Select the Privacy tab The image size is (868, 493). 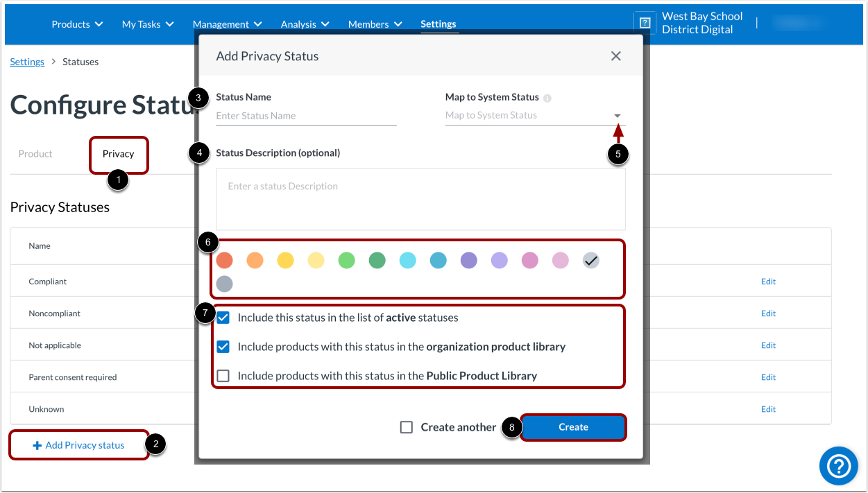point(119,153)
